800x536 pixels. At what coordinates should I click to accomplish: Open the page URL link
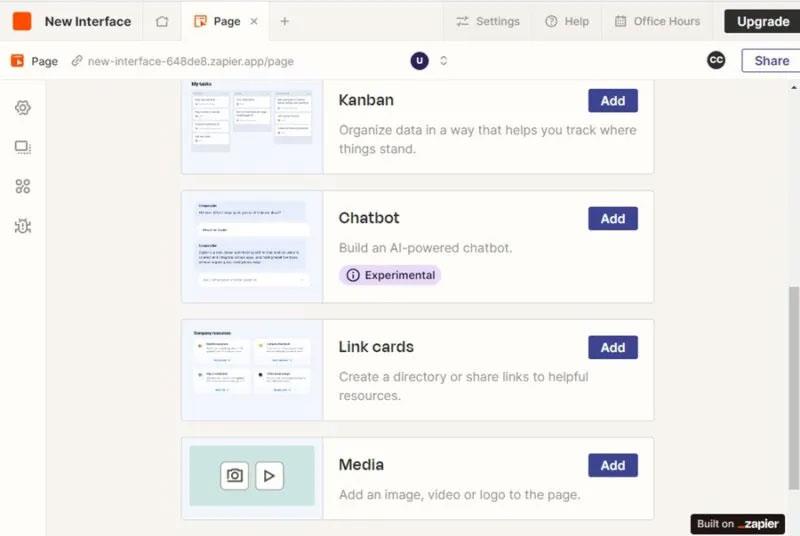pyautogui.click(x=190, y=61)
